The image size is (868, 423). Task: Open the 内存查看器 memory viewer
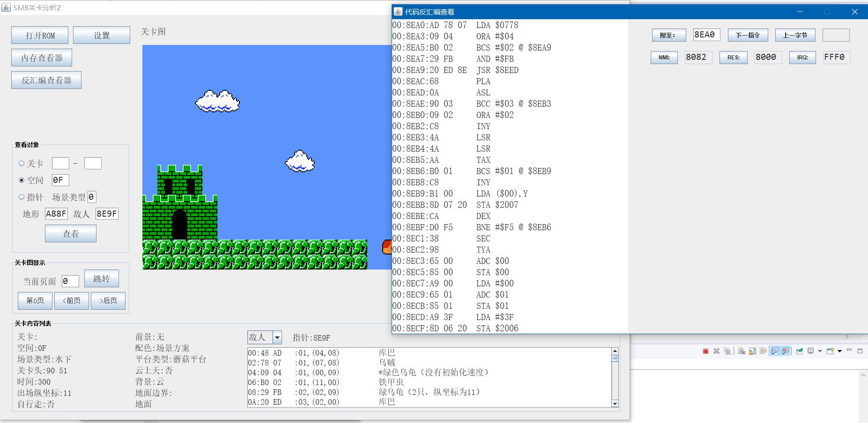[42, 58]
